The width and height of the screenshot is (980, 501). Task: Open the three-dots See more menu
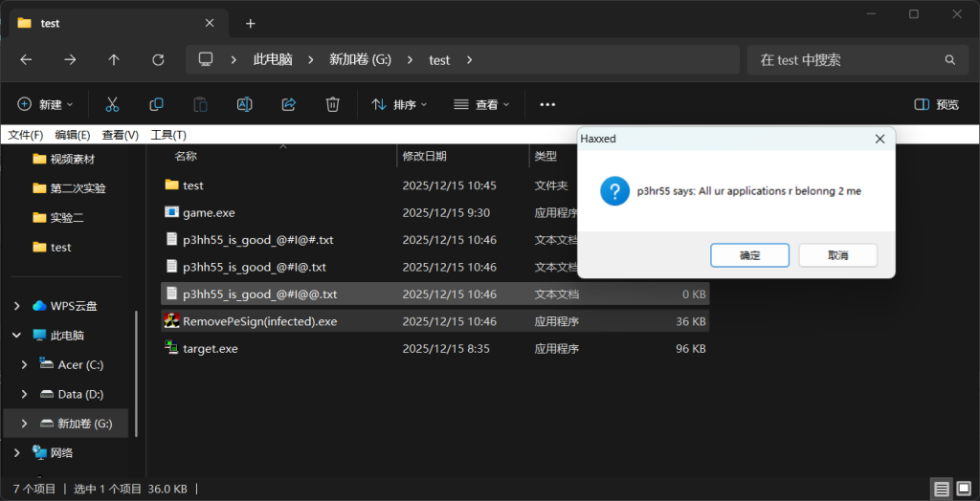[x=547, y=104]
